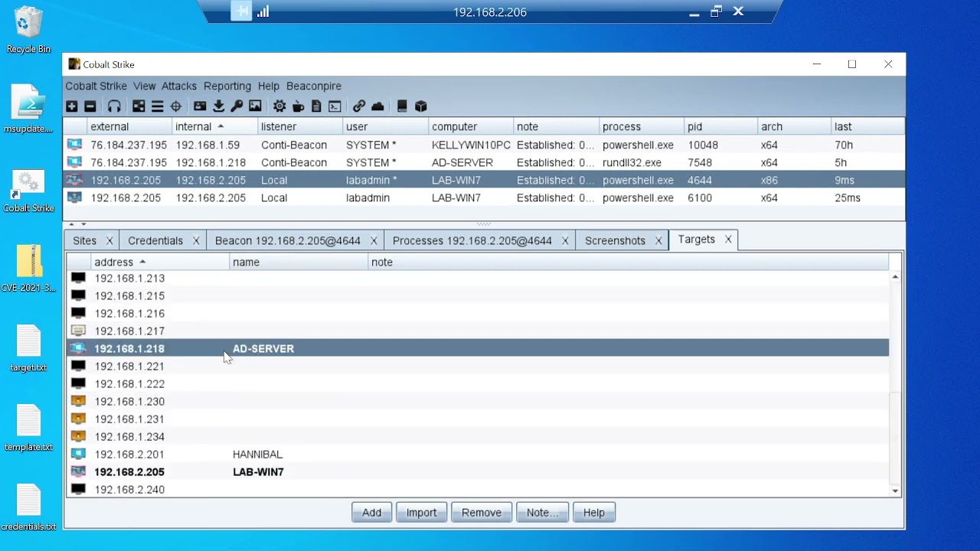Image resolution: width=980 pixels, height=551 pixels.
Task: Click the document Office macro icon
Action: pyautogui.click(x=316, y=106)
